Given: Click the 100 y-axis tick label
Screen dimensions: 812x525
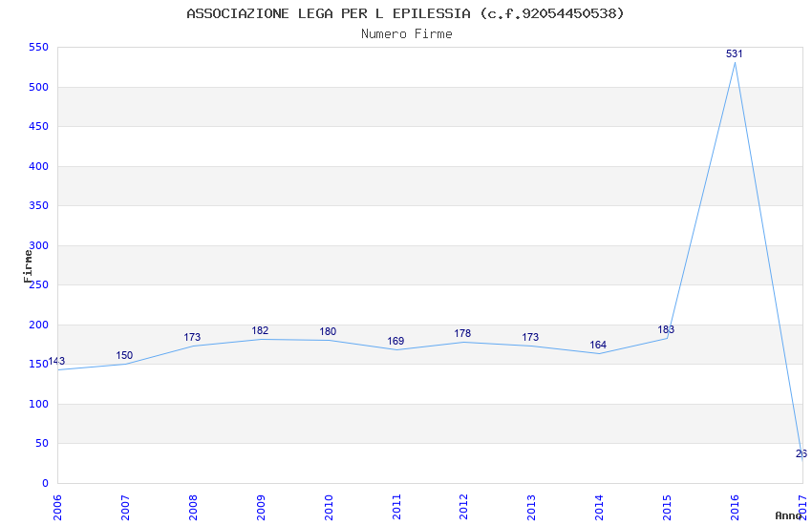Looking at the screenshot, I should pos(38,404).
